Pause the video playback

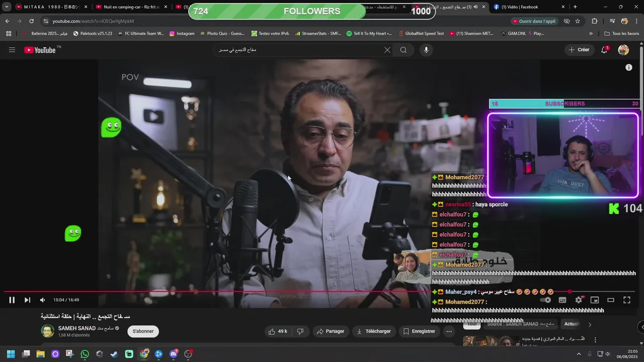(12, 300)
